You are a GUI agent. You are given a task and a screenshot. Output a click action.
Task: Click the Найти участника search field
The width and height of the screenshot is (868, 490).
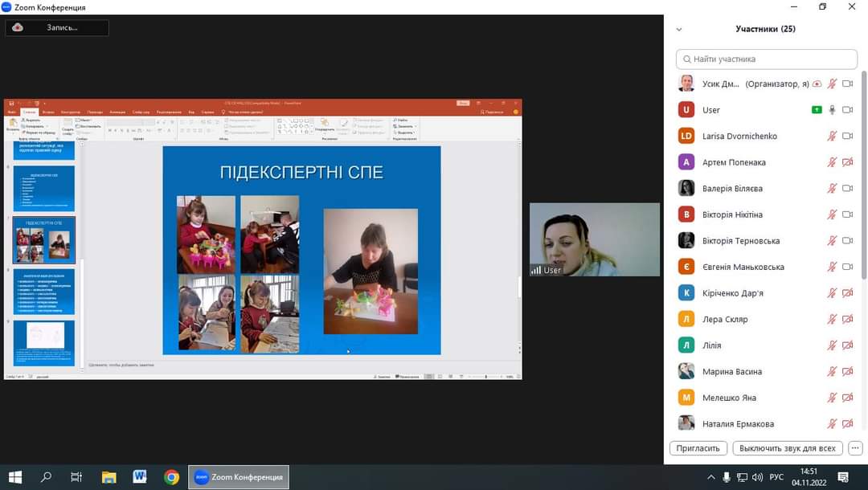767,59
